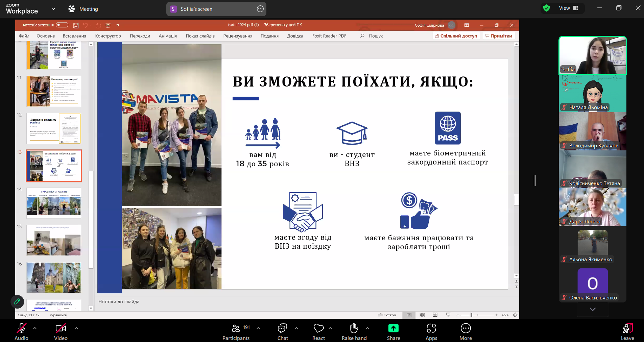Click the React heart icon
Screen dimensions: 644x342
click(318, 332)
